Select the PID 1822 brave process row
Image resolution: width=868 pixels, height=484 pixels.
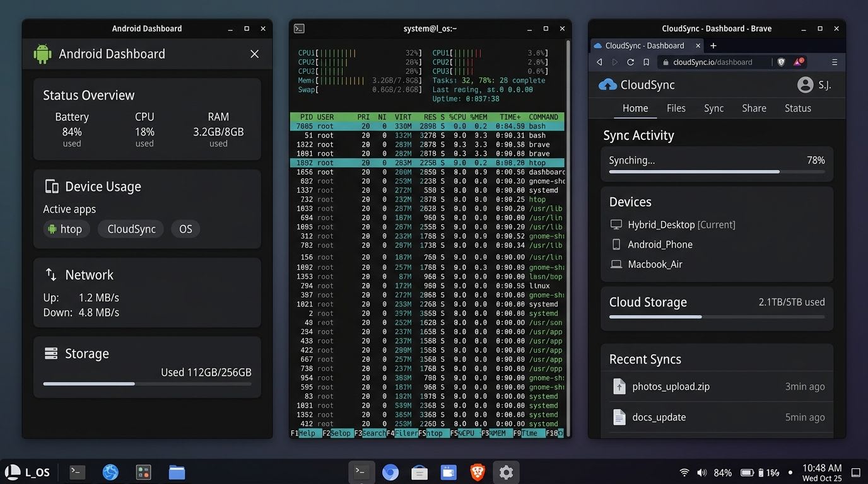click(x=427, y=144)
